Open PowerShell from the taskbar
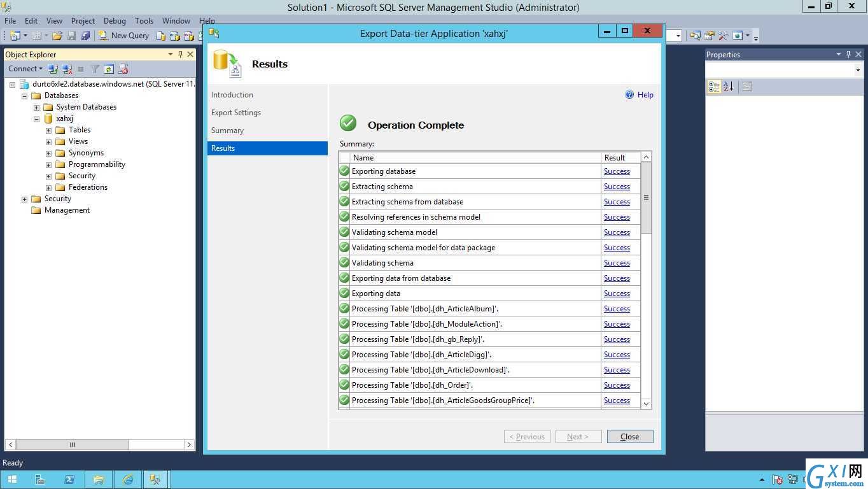Image resolution: width=868 pixels, height=489 pixels. pyautogui.click(x=69, y=479)
